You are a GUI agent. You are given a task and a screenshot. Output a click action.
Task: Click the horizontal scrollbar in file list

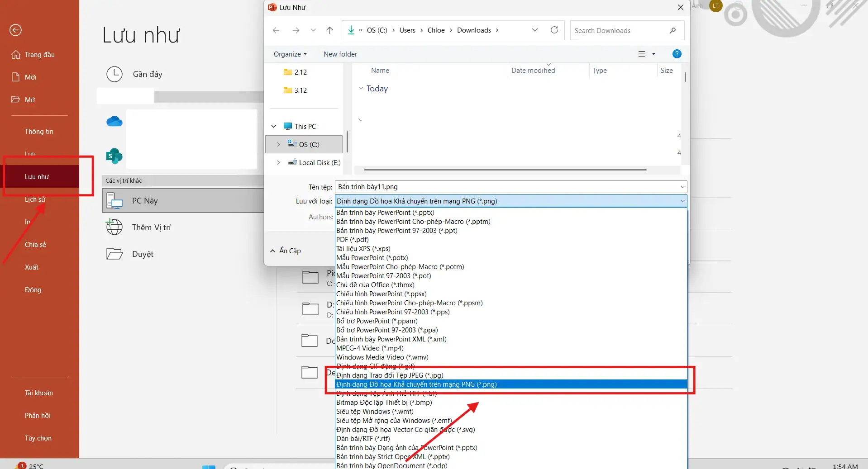coord(505,170)
